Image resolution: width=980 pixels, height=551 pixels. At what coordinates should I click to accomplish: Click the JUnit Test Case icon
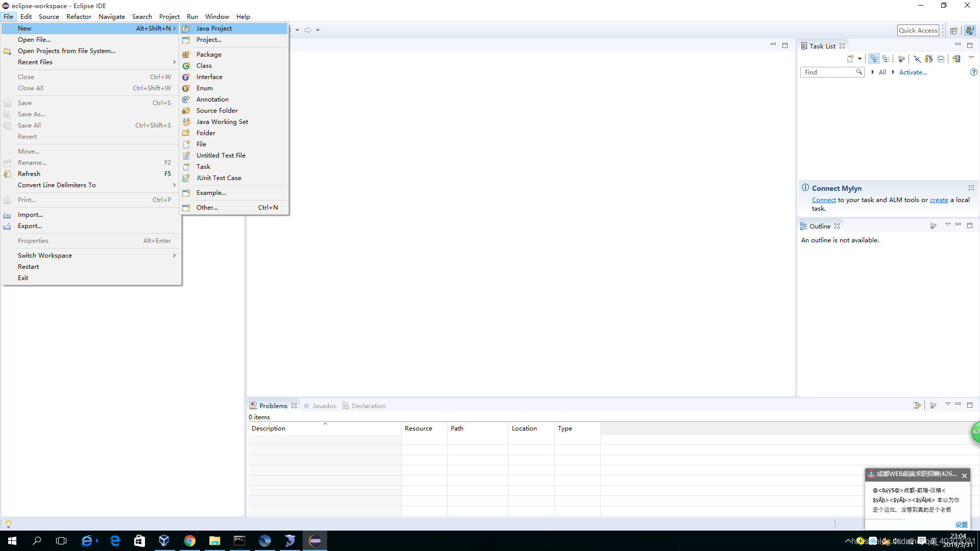pyautogui.click(x=186, y=178)
